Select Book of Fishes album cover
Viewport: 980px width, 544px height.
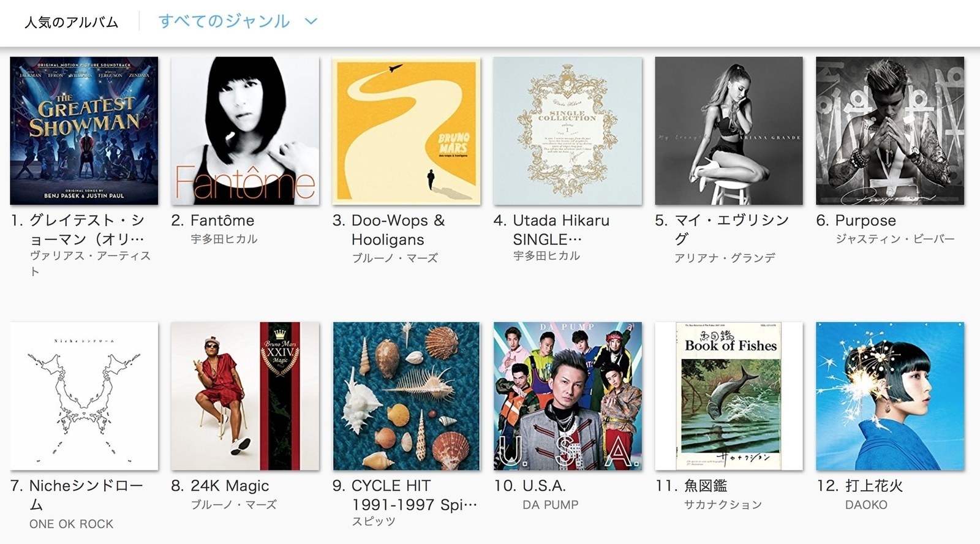click(729, 396)
